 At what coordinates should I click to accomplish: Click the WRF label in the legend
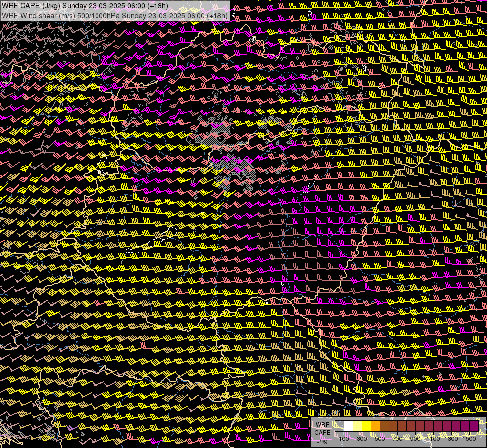(x=322, y=425)
